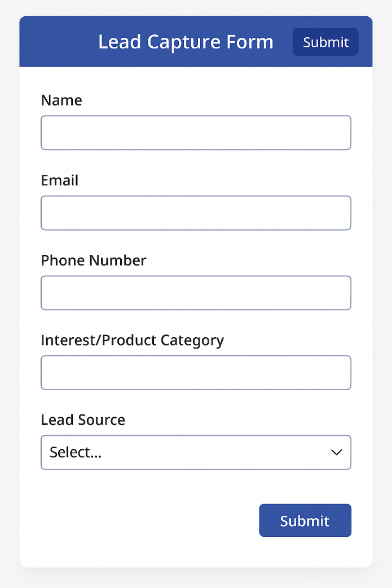This screenshot has width=392, height=588.
Task: Focus the Phone Number input field
Action: (x=196, y=293)
